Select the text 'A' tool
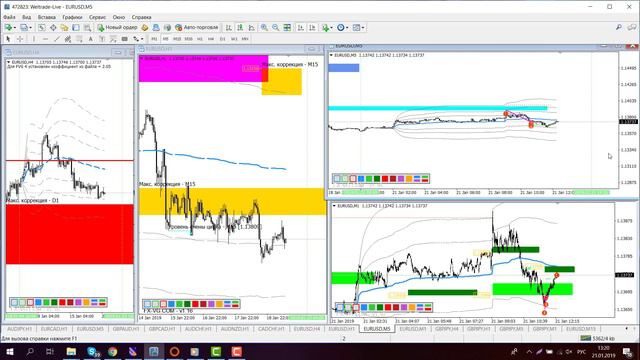Image resolution: width=640 pixels, height=360 pixels. (x=91, y=39)
